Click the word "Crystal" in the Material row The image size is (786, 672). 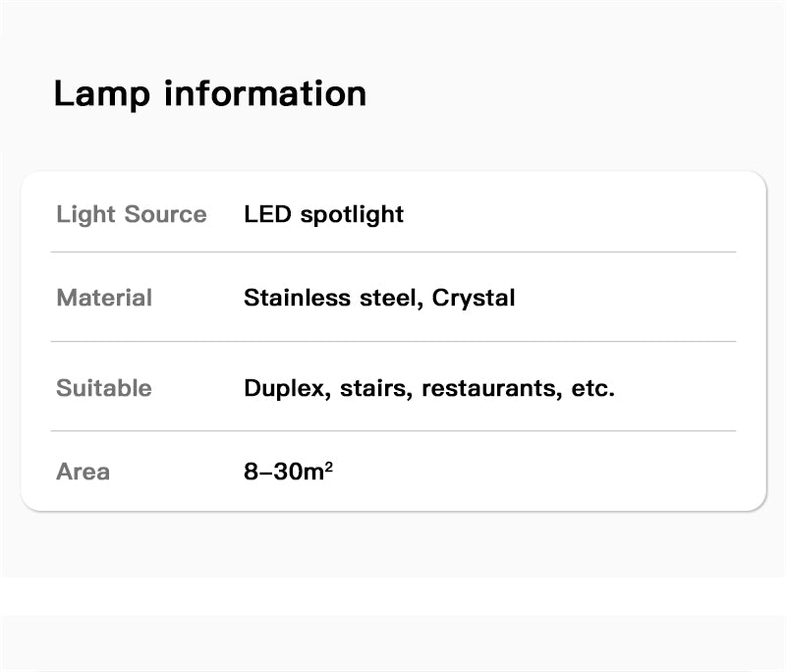pos(474,298)
